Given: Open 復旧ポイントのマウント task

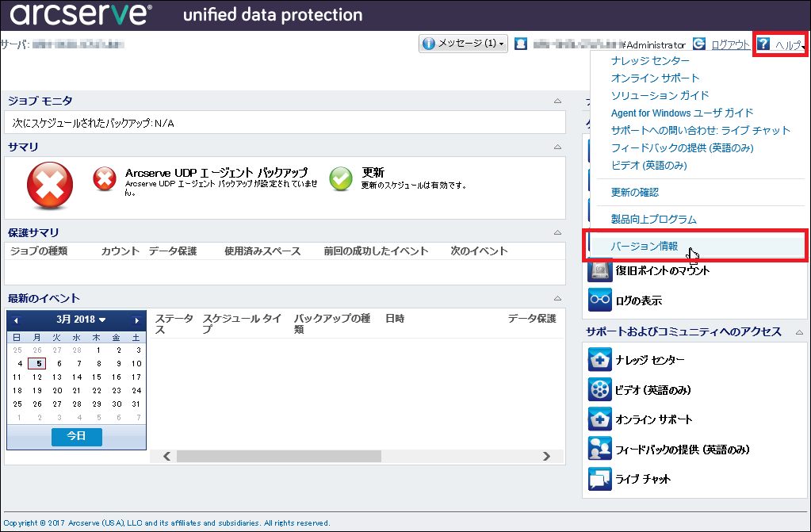Looking at the screenshot, I should (x=662, y=270).
